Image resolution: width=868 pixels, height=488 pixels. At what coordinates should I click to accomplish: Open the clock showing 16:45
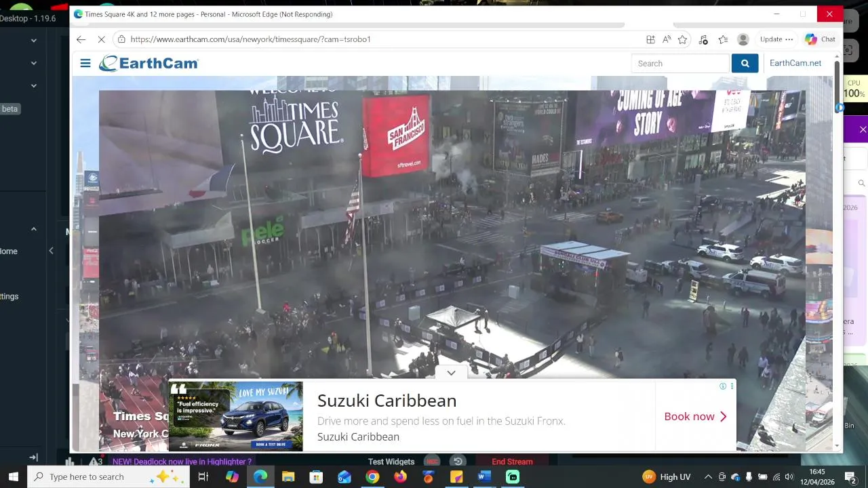coord(817,476)
